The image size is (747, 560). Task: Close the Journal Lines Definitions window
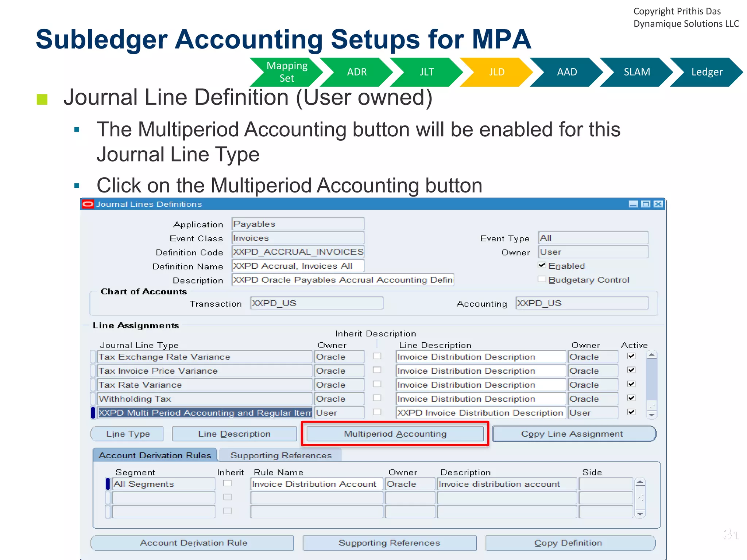click(x=658, y=204)
